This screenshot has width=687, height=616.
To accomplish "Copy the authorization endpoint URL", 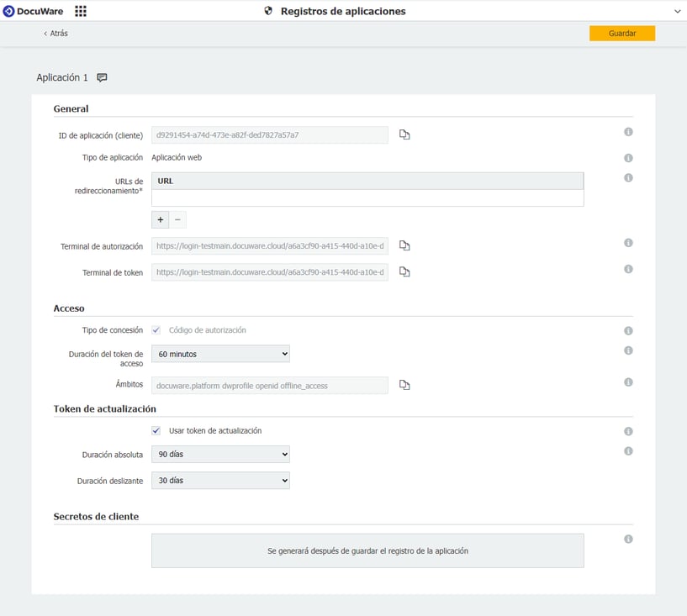I will [404, 245].
